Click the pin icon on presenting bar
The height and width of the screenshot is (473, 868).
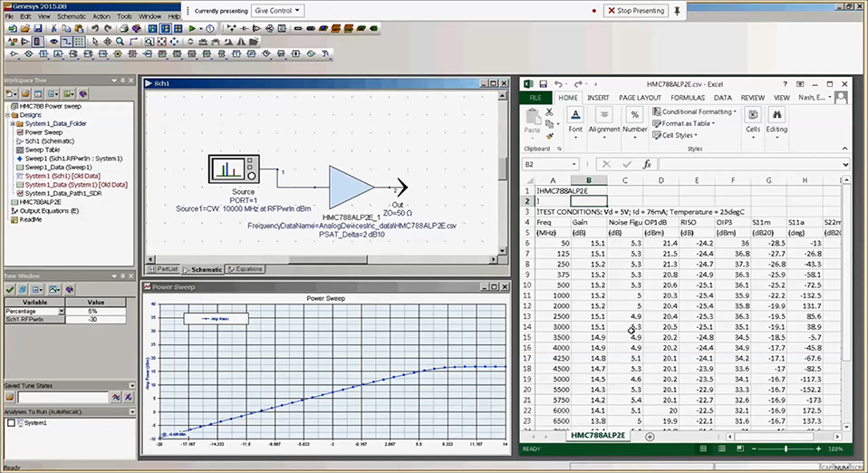(x=677, y=11)
